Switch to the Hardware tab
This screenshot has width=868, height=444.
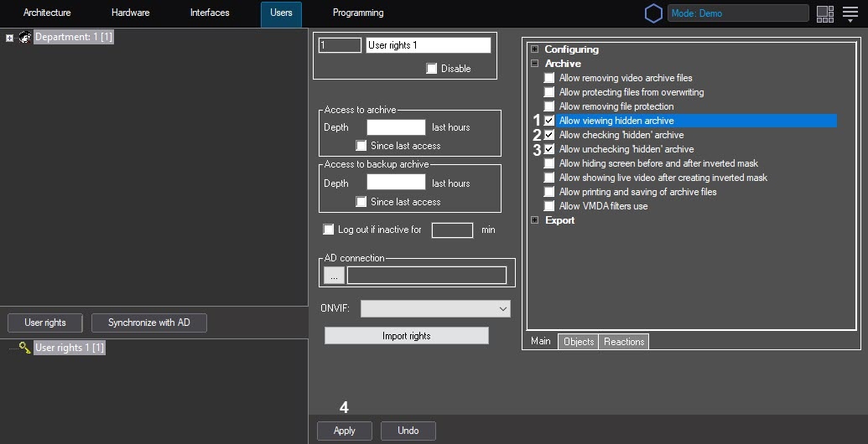click(130, 13)
